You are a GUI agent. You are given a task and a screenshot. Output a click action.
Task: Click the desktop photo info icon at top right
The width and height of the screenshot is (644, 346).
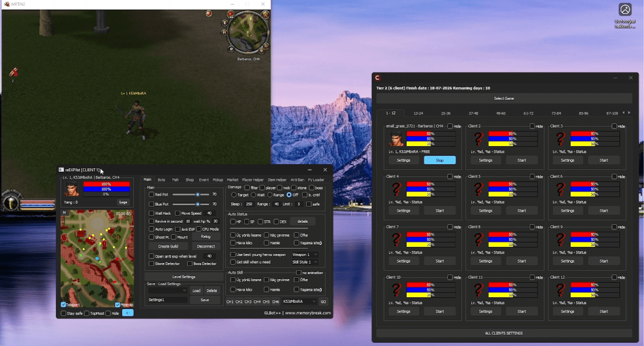[x=625, y=10]
